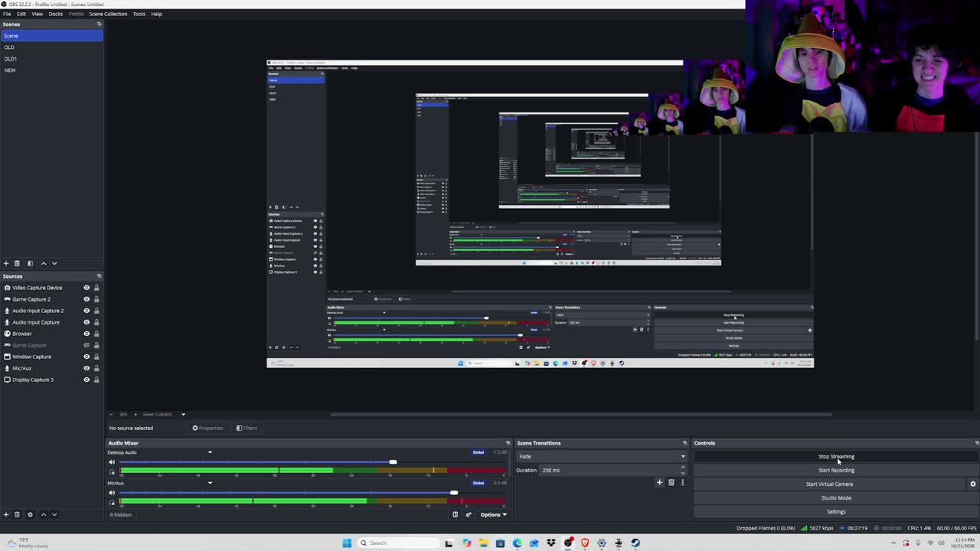Open Steam from the taskbar
980x551 pixels.
click(x=635, y=543)
